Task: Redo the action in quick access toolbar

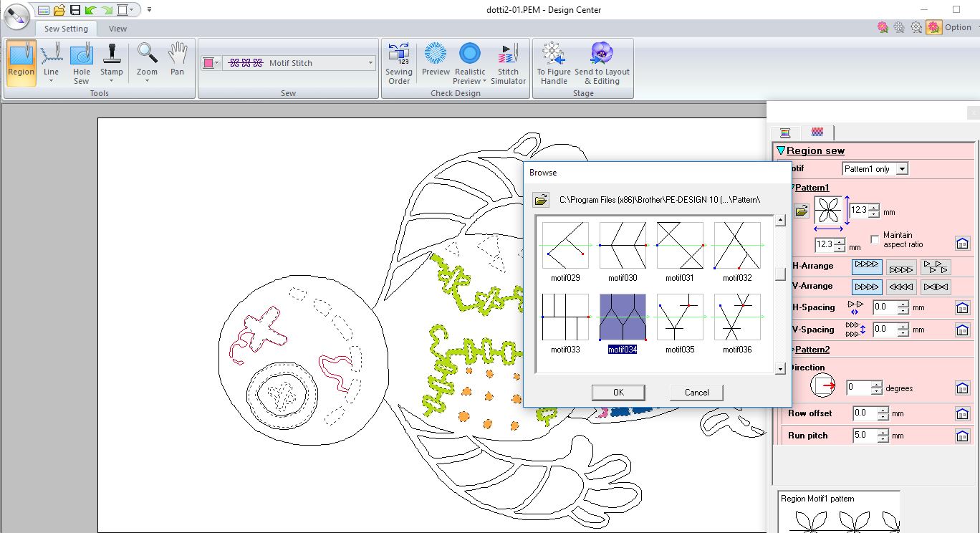Action: [x=105, y=10]
